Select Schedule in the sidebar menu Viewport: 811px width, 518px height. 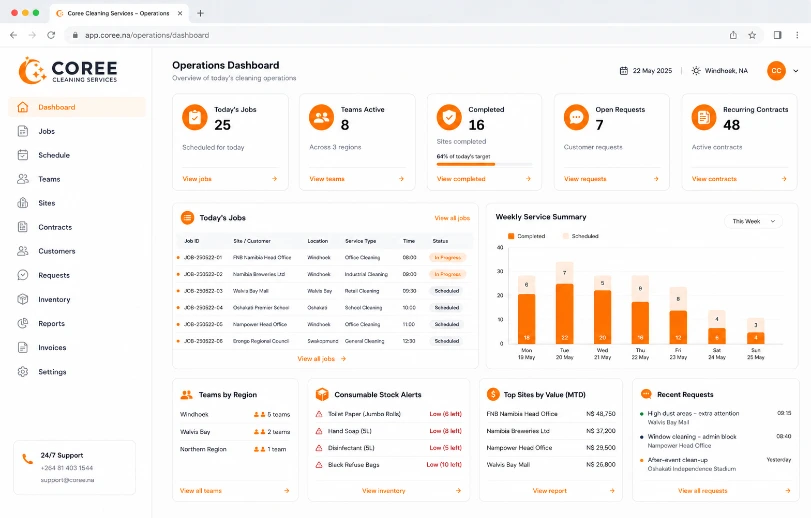click(77, 155)
